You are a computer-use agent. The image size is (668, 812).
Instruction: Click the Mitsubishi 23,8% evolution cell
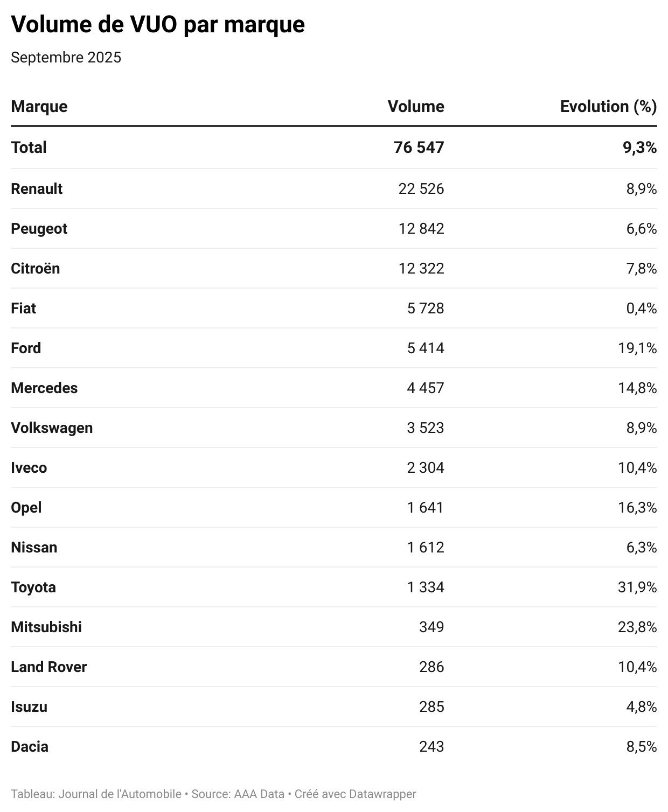tap(637, 627)
